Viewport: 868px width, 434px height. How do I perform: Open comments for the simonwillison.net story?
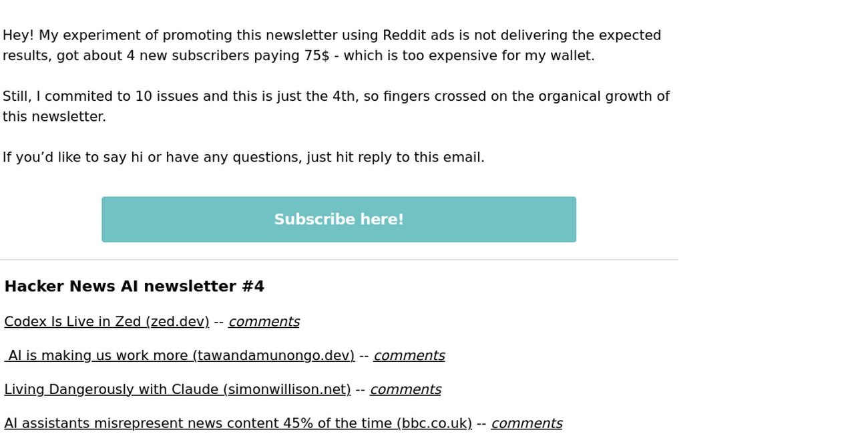(405, 390)
